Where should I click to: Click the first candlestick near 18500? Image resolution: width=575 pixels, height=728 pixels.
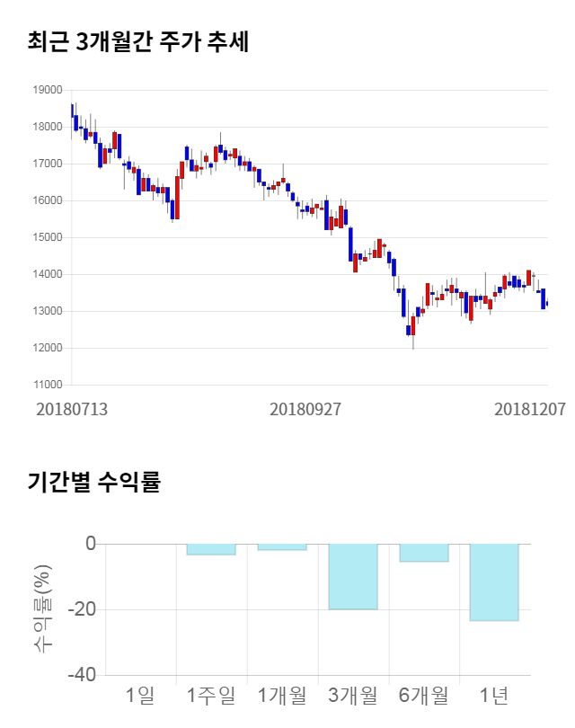pyautogui.click(x=72, y=111)
